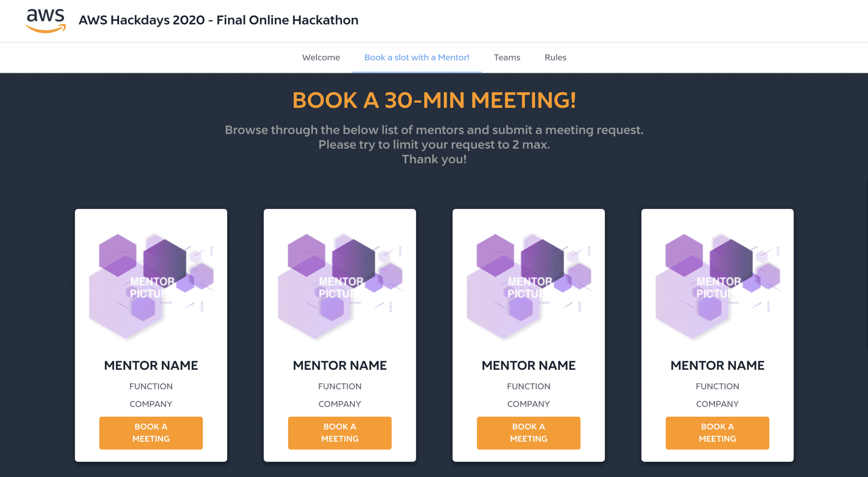Screen dimensions: 868x477
Task: Select the Book a slot with a Mentor tab
Action: click(416, 57)
